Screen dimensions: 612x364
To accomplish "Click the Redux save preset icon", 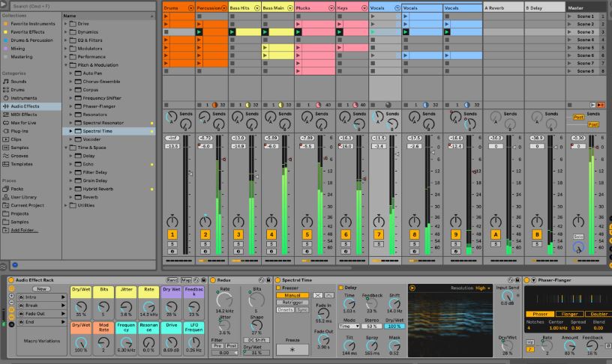I will (268, 280).
